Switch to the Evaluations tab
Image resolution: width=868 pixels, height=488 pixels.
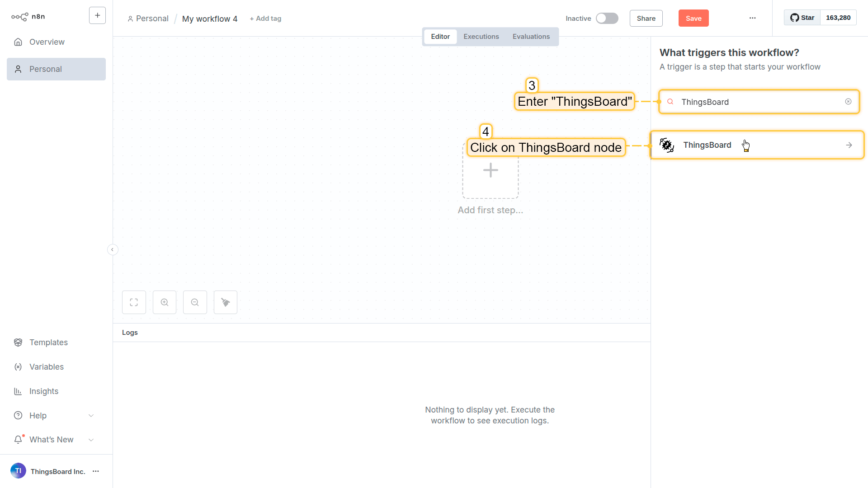(531, 37)
